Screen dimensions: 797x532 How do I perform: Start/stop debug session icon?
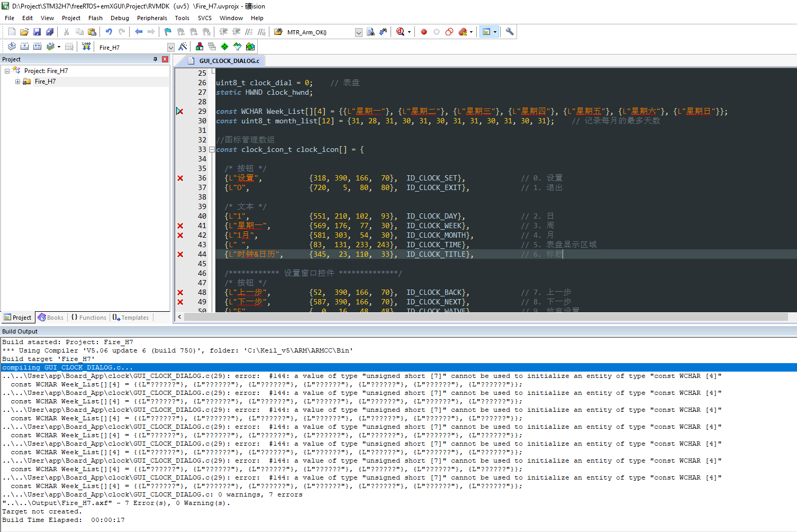point(401,32)
